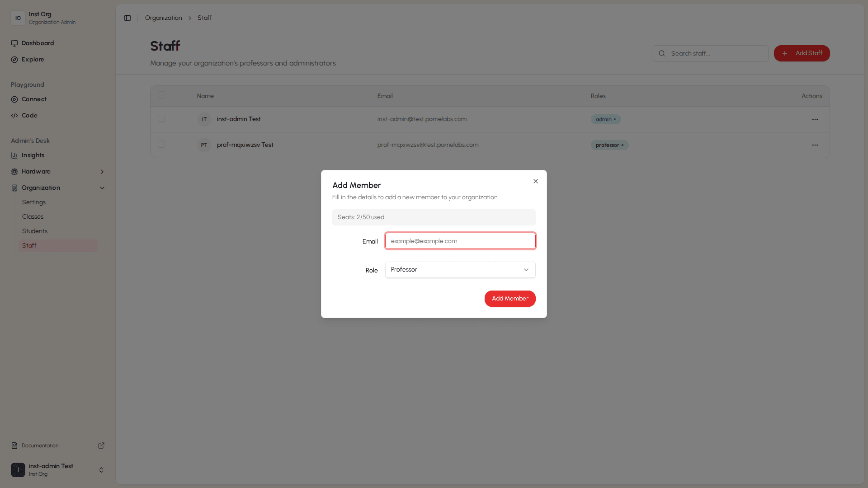868x488 pixels.
Task: Open Settings under Organization
Action: point(58,202)
